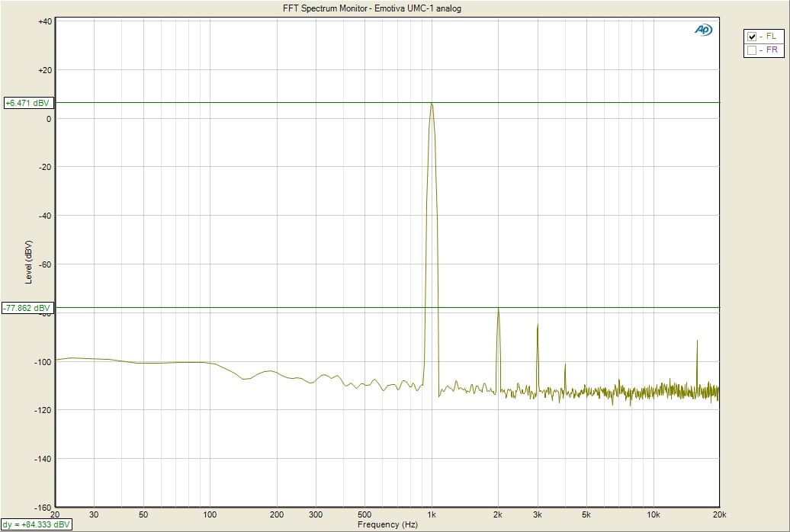The height and width of the screenshot is (532, 790).
Task: Select the +6.471 dBV cursor label
Action: point(28,103)
